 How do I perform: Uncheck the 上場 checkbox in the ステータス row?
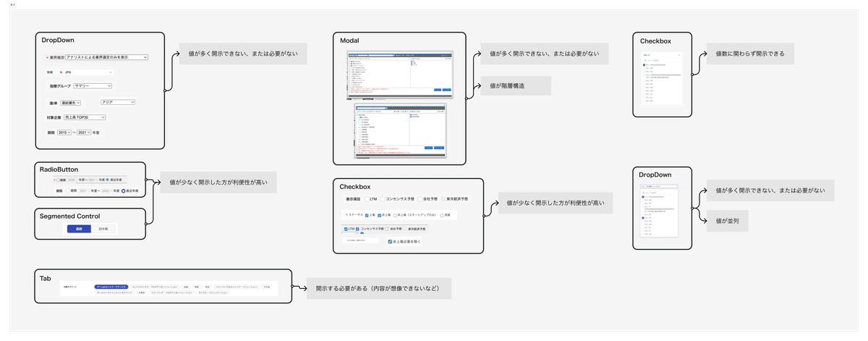pyautogui.click(x=367, y=215)
